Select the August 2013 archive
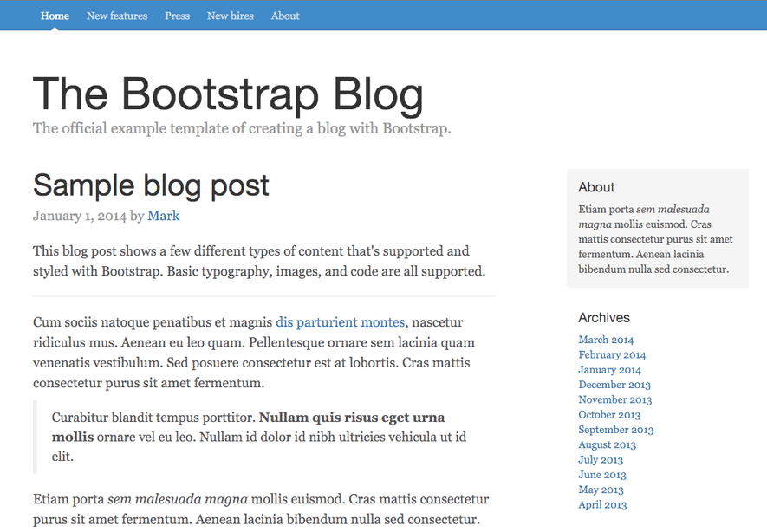Screen dimensions: 767x532 pos(607,444)
